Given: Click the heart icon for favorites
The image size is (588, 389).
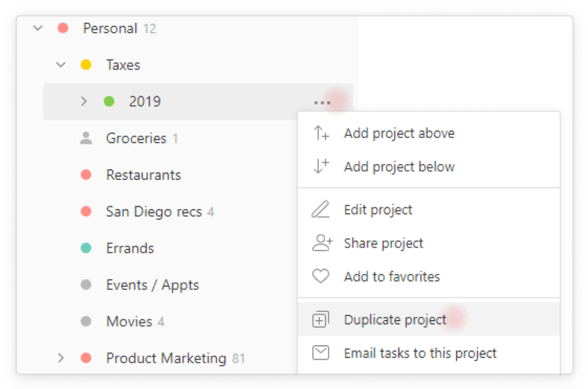Looking at the screenshot, I should 320,276.
